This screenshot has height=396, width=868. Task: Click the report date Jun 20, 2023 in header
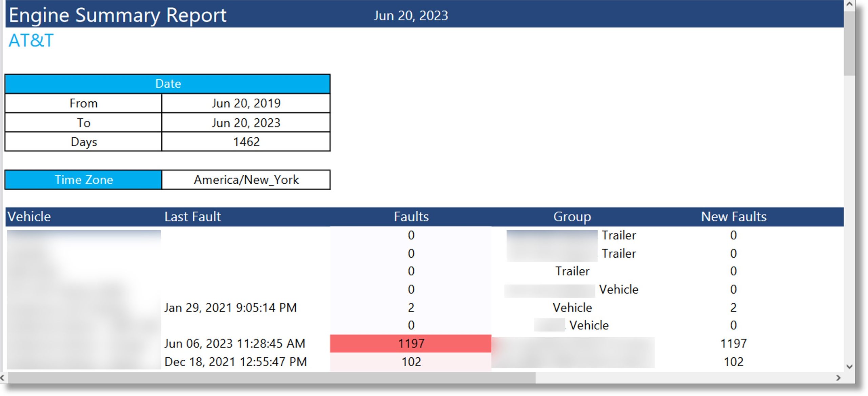tap(411, 16)
